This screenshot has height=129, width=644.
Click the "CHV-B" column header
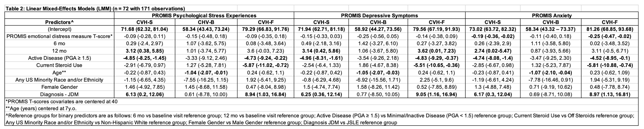(x=206, y=22)
